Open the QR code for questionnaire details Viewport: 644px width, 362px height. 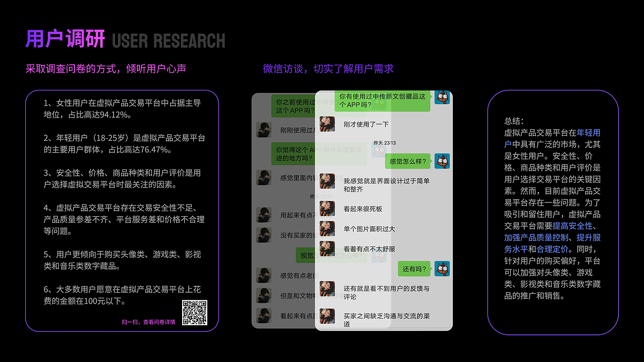click(196, 312)
